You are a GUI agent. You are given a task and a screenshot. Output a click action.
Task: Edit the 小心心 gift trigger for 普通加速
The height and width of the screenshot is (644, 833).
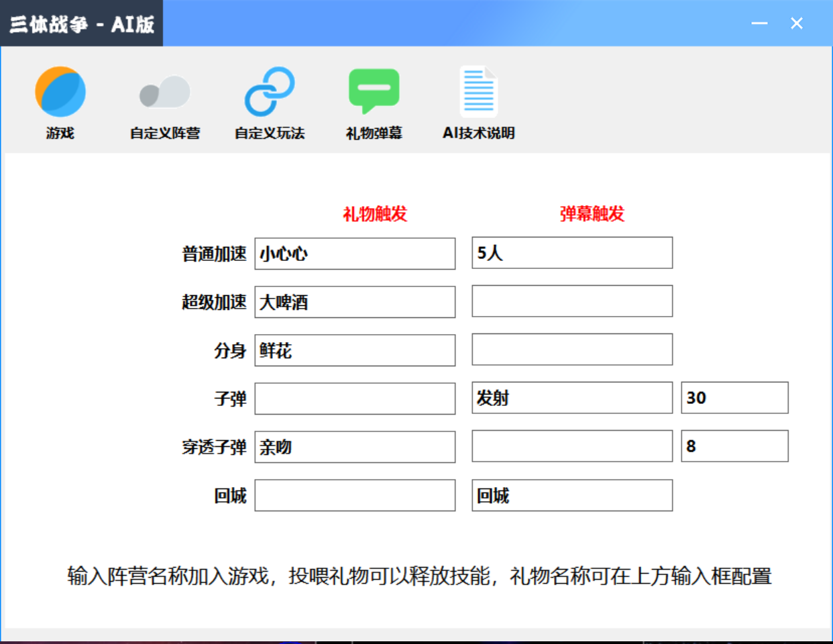coord(355,253)
